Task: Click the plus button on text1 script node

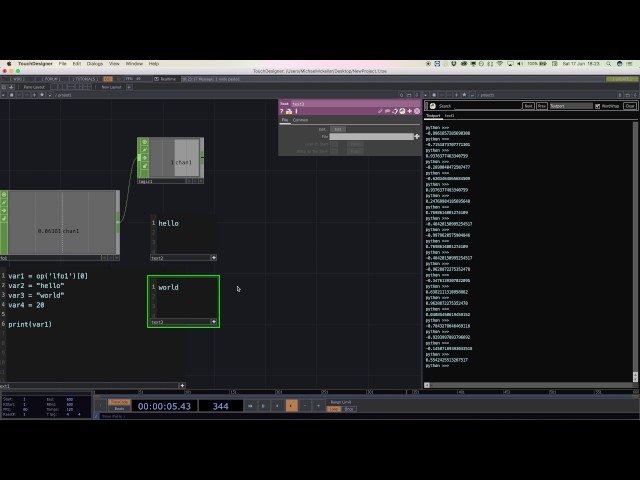Action: pos(182,385)
